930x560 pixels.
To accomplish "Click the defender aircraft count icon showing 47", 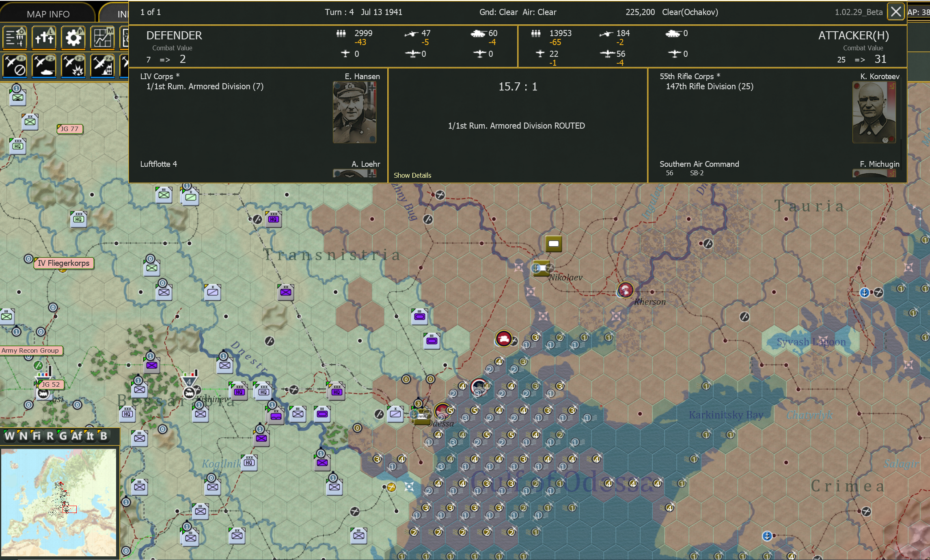I will click(x=411, y=34).
